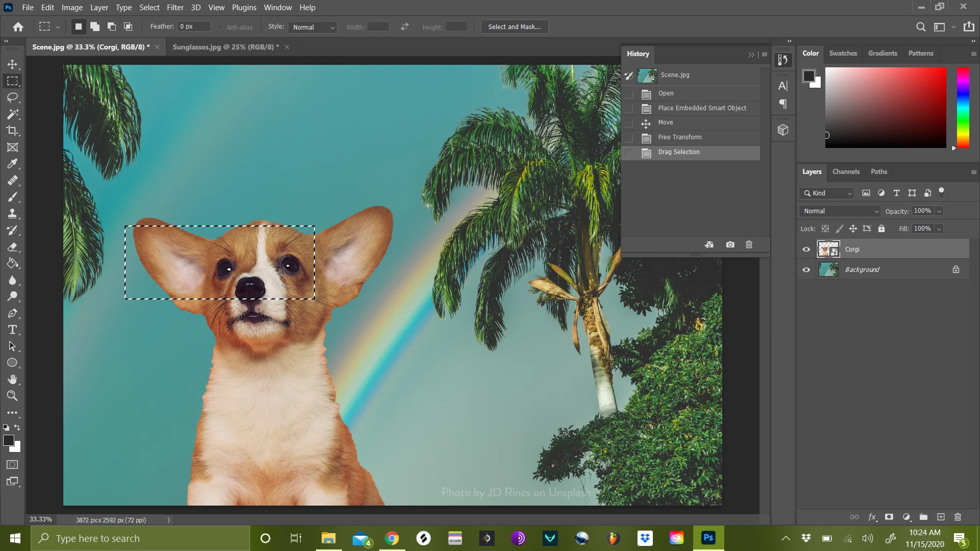The width and height of the screenshot is (980, 551).
Task: Select the Crop tool
Action: click(12, 131)
